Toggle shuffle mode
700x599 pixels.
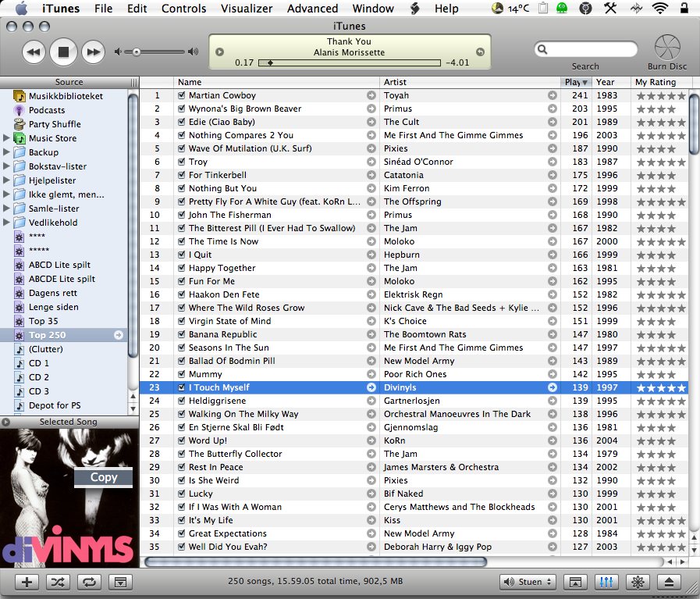pyautogui.click(x=58, y=582)
